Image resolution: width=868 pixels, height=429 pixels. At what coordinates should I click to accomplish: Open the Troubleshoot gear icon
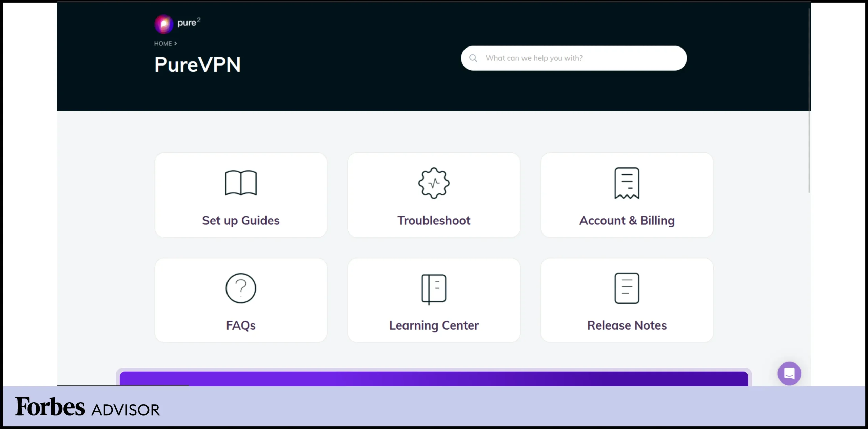(x=434, y=183)
